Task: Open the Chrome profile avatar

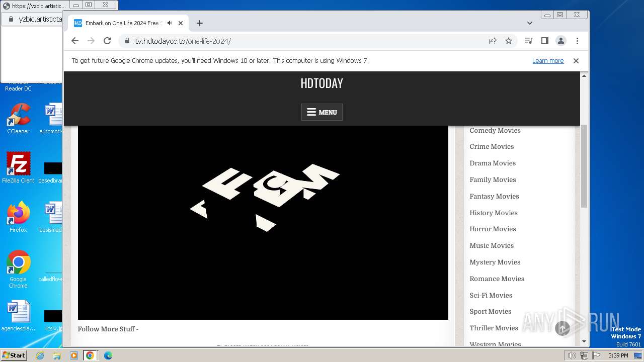Action: (561, 41)
